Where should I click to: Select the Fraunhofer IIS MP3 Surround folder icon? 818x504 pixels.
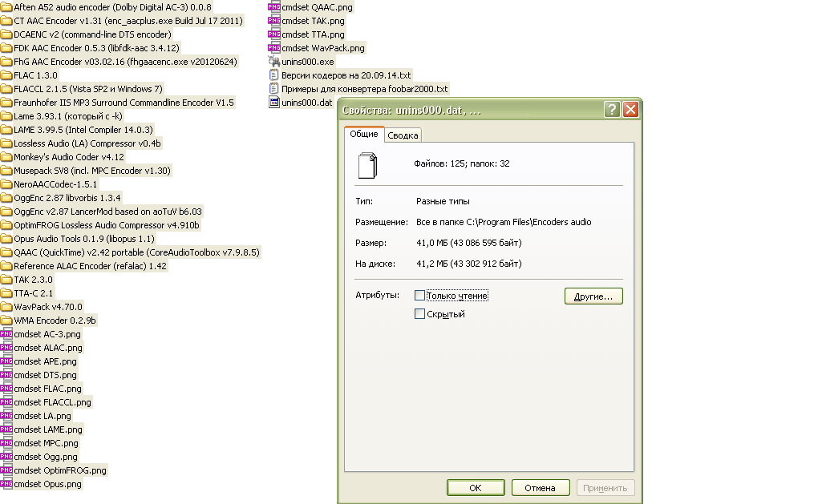click(6, 103)
